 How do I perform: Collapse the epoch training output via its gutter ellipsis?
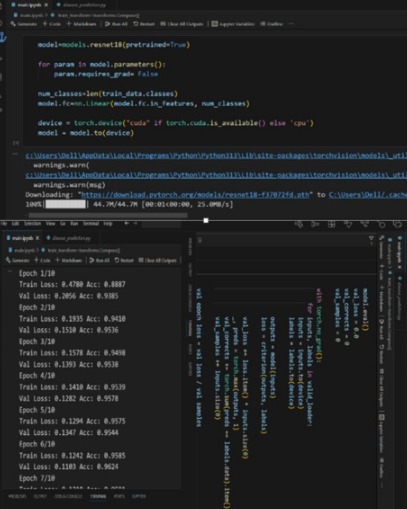(x=10, y=272)
